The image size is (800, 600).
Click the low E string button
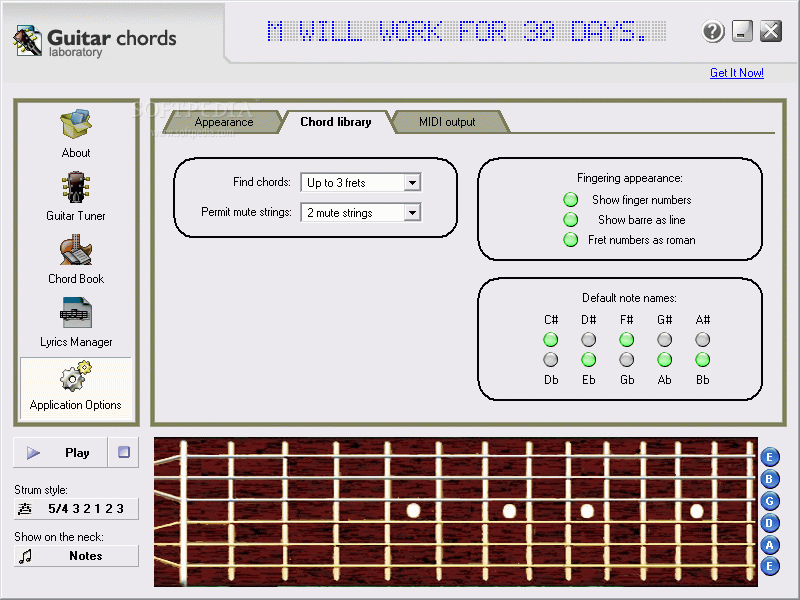770,566
